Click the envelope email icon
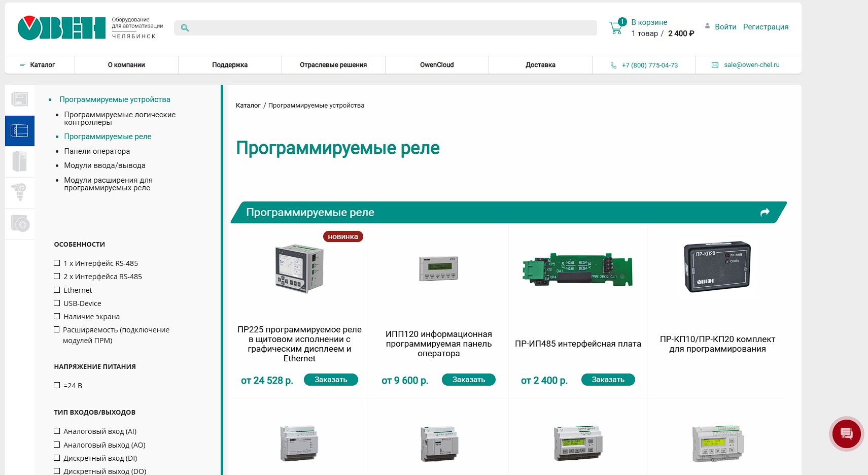The height and width of the screenshot is (475, 868). (x=715, y=65)
